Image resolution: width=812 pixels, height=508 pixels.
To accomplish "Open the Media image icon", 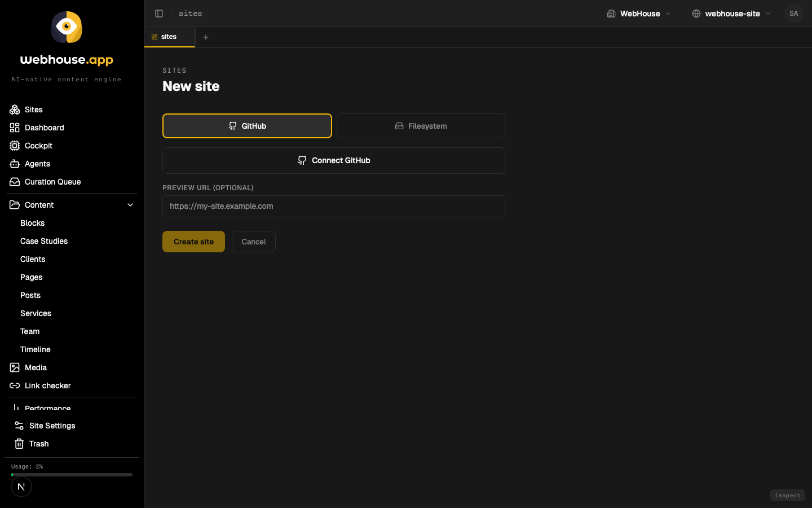I will click(x=15, y=367).
